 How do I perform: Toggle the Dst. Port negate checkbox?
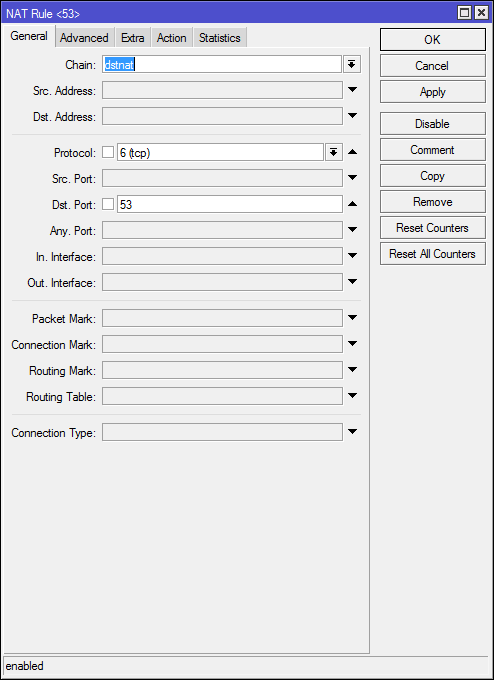pos(108,204)
